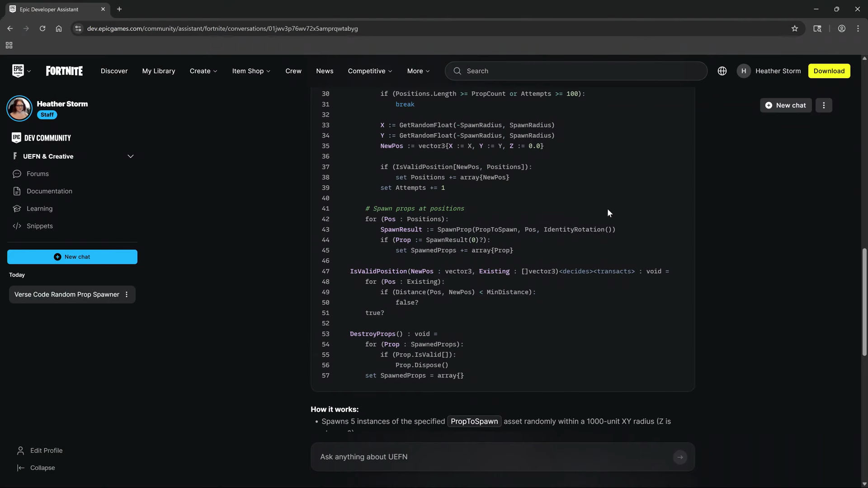868x488 pixels.
Task: Start a chat with blue New chat button
Action: pyautogui.click(x=72, y=257)
